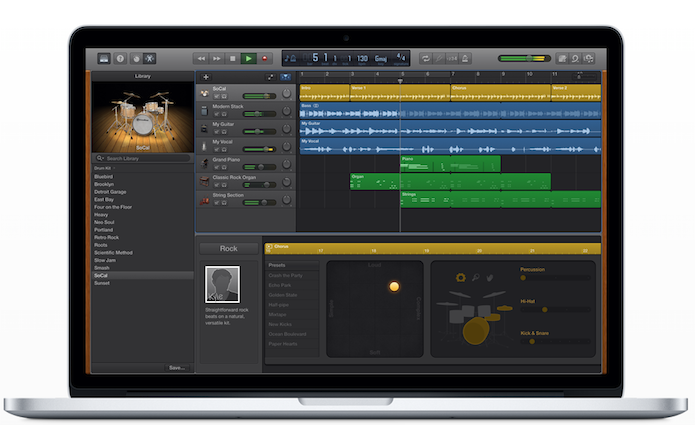Select the Grand Piano track icon
Viewport: 695px width, 425px height.
point(204,164)
